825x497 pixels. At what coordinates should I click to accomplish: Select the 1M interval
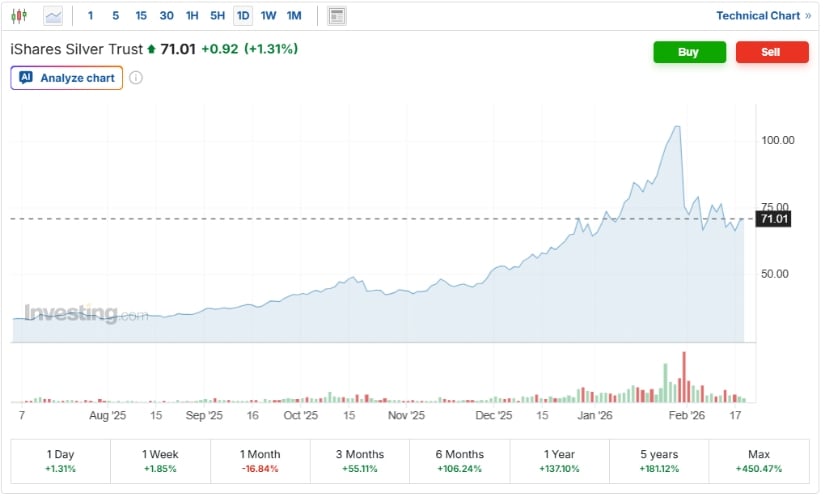coord(294,16)
